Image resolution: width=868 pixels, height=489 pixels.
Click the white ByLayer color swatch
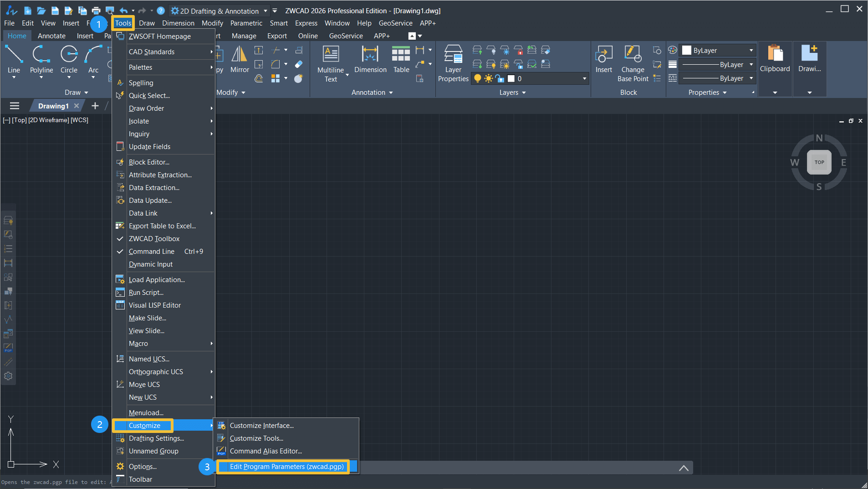[x=687, y=51]
